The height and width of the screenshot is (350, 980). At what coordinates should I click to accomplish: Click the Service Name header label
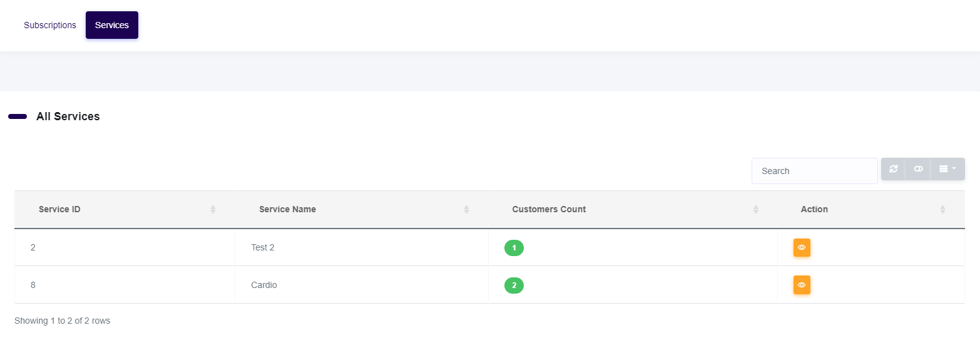tap(287, 209)
